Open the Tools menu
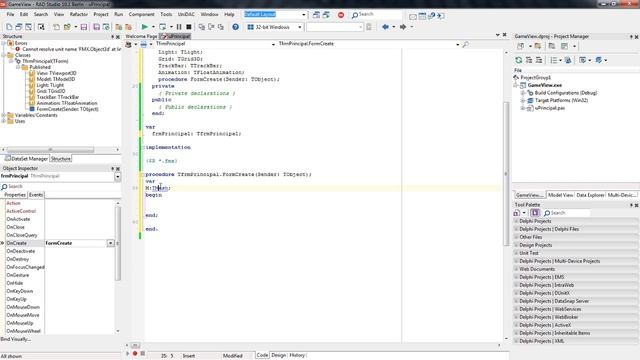The height and width of the screenshot is (360, 640). coord(166,14)
